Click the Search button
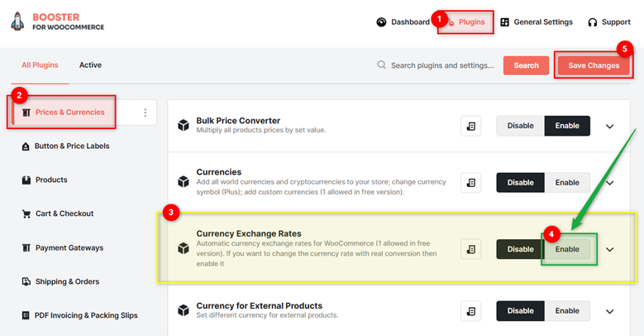 (x=526, y=65)
